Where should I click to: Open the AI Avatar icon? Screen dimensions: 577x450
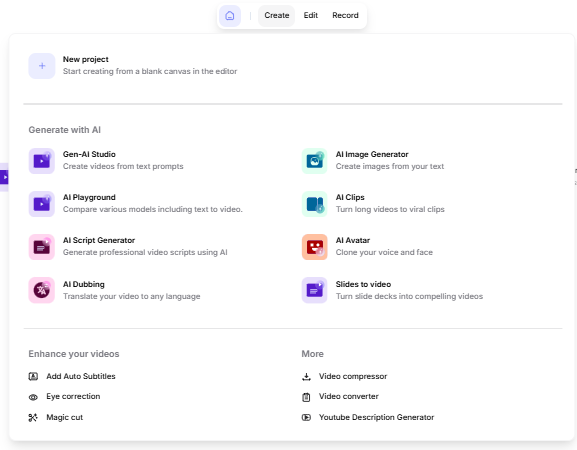[x=315, y=247]
